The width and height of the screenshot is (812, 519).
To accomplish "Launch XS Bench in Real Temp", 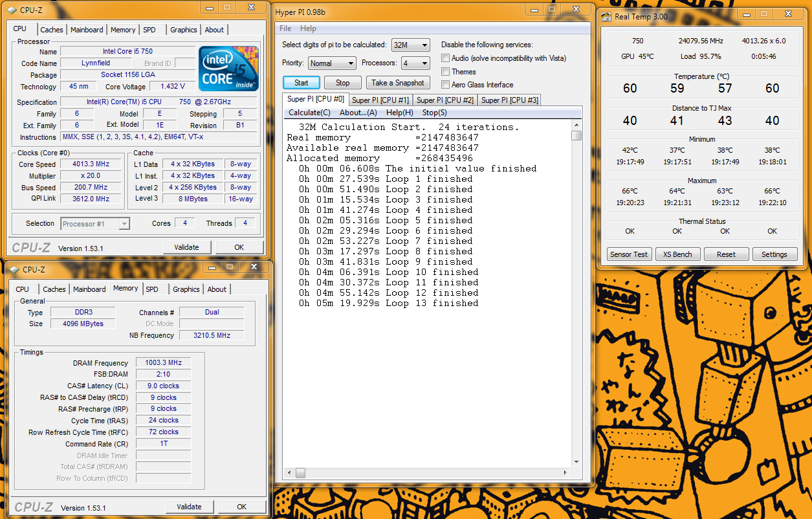I will point(677,254).
